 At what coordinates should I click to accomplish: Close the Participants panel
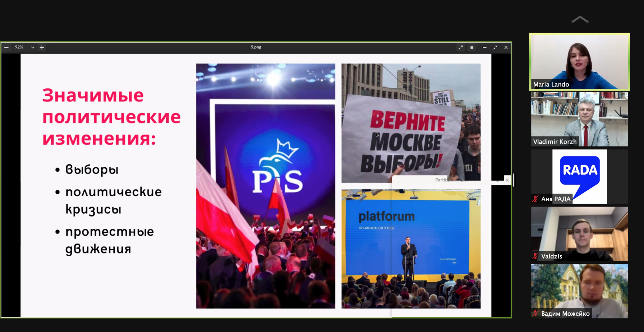(507, 180)
